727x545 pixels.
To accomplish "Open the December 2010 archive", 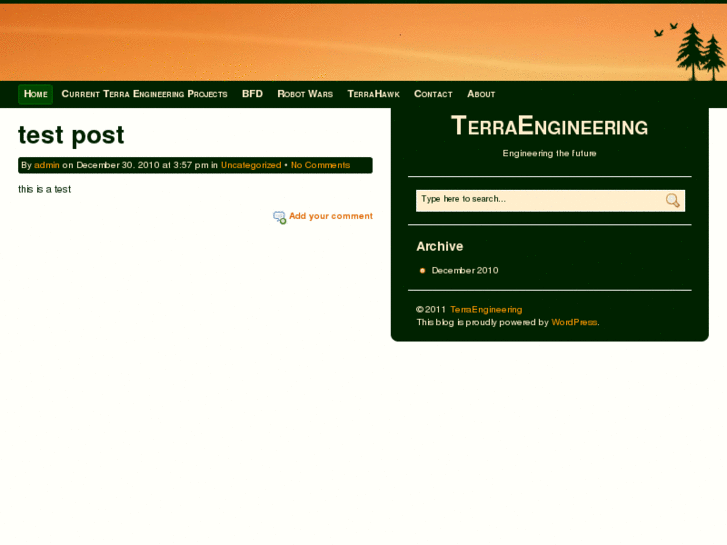I will (465, 270).
